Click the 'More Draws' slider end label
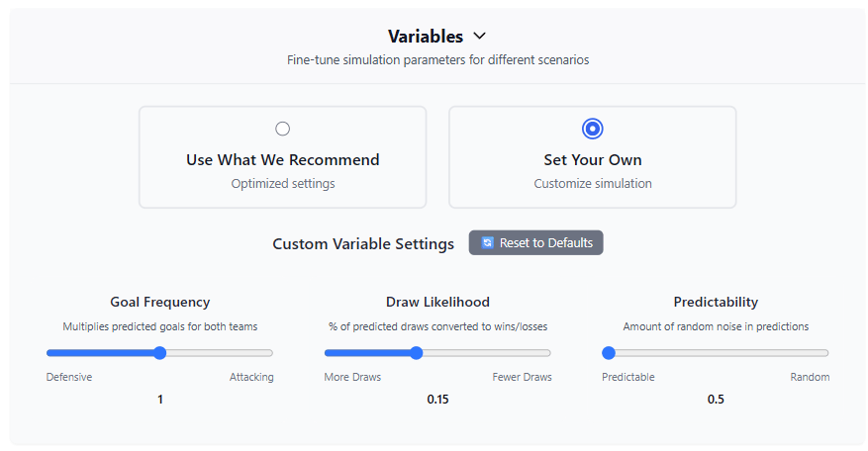 [x=352, y=377]
